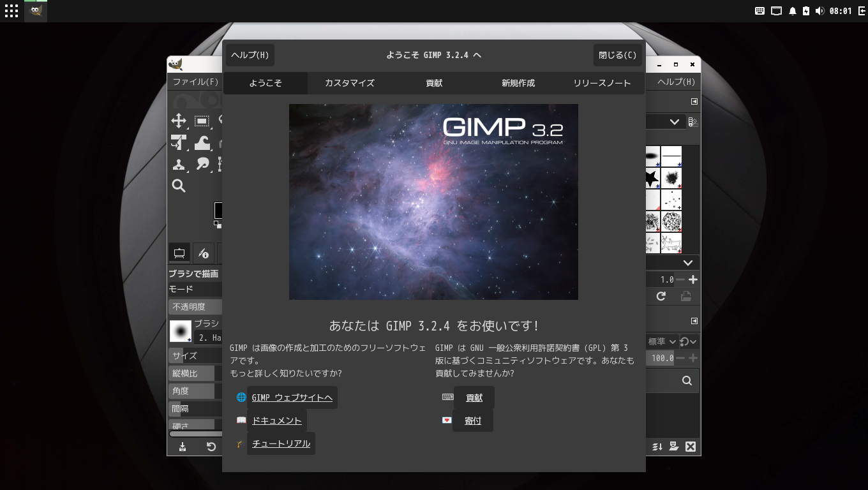868x490 pixels.
Task: Click the default colors reset icon under the swatch
Action: click(218, 225)
